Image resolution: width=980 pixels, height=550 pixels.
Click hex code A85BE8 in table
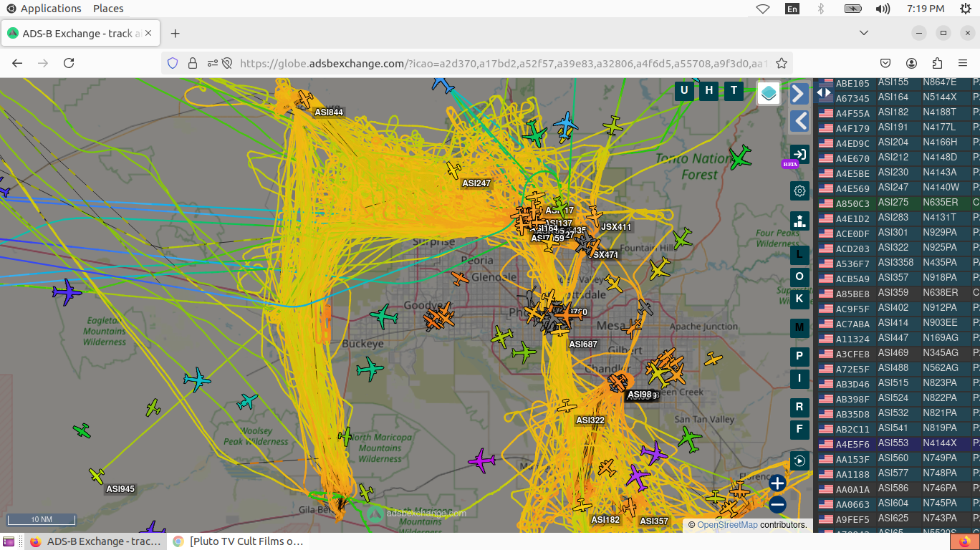(x=852, y=294)
